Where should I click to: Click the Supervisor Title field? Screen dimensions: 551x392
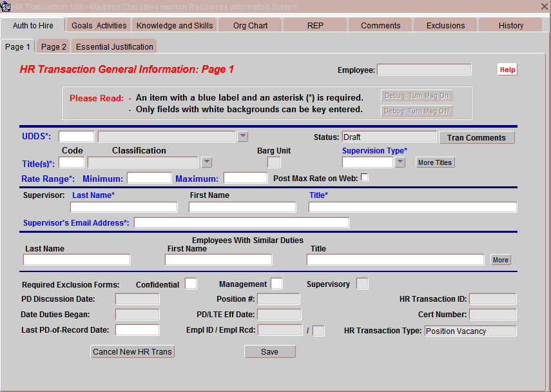(412, 207)
